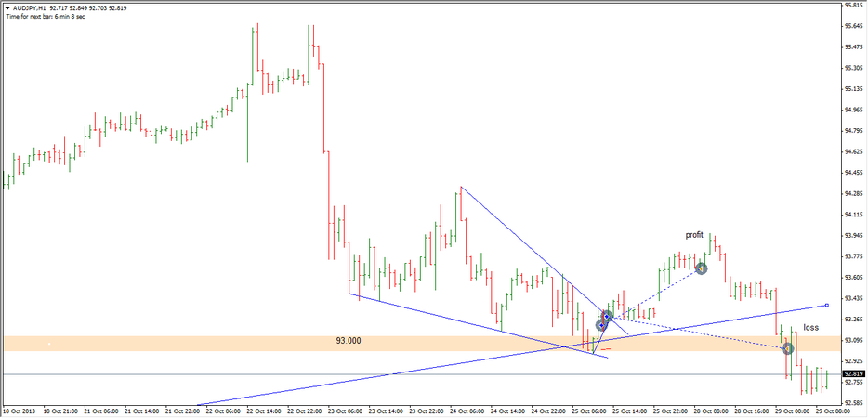Select the upper trade entry marker with red arrow
The image size is (868, 418).
click(606, 317)
